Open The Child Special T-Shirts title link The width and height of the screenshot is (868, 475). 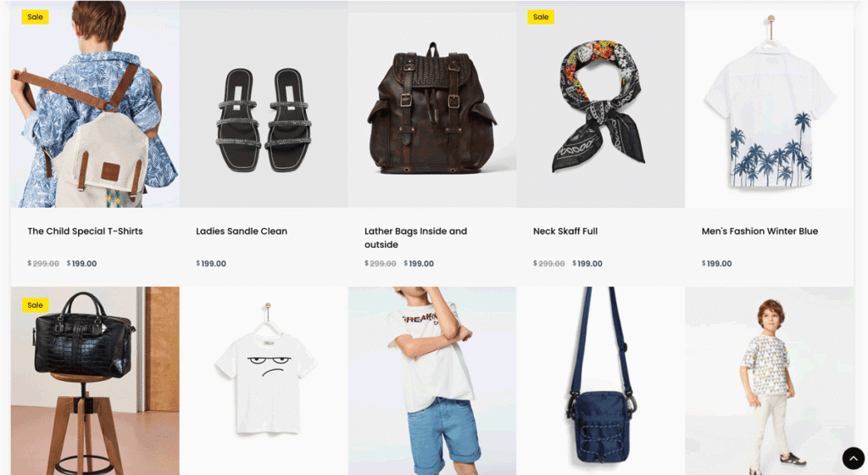pos(86,232)
